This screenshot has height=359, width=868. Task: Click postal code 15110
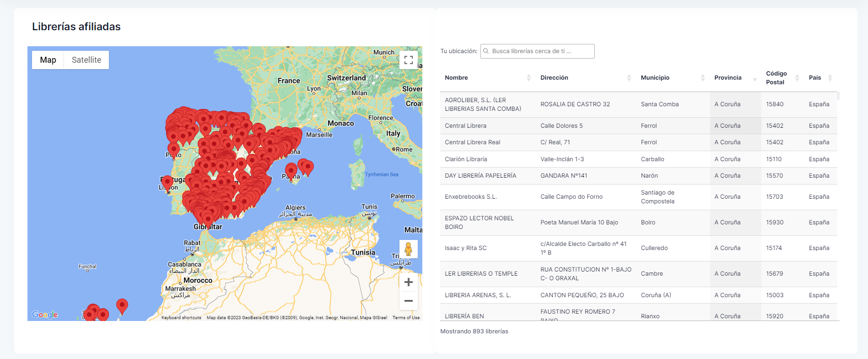click(x=774, y=159)
